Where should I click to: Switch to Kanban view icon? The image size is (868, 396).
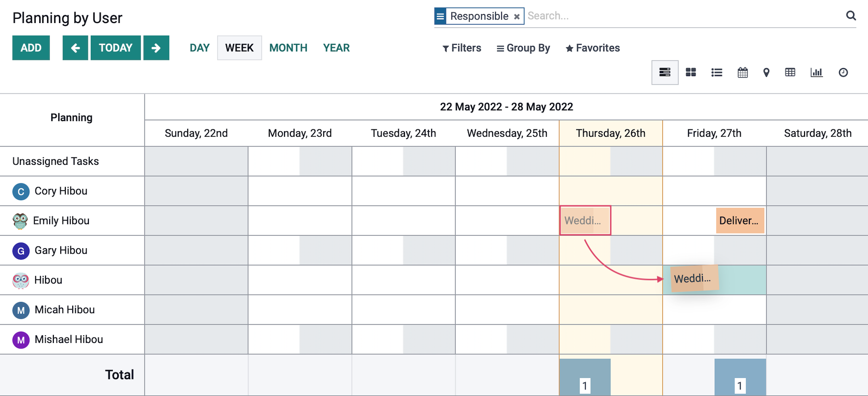pyautogui.click(x=691, y=72)
